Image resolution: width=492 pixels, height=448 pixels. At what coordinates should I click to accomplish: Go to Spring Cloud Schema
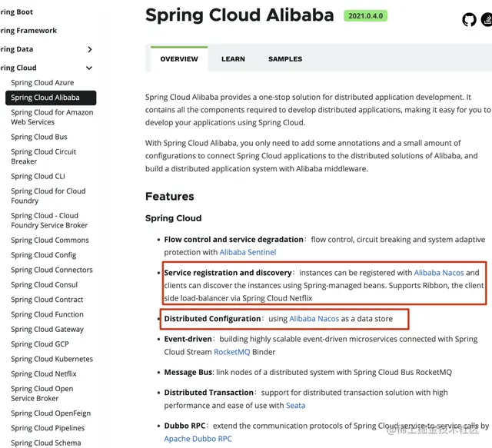46,443
